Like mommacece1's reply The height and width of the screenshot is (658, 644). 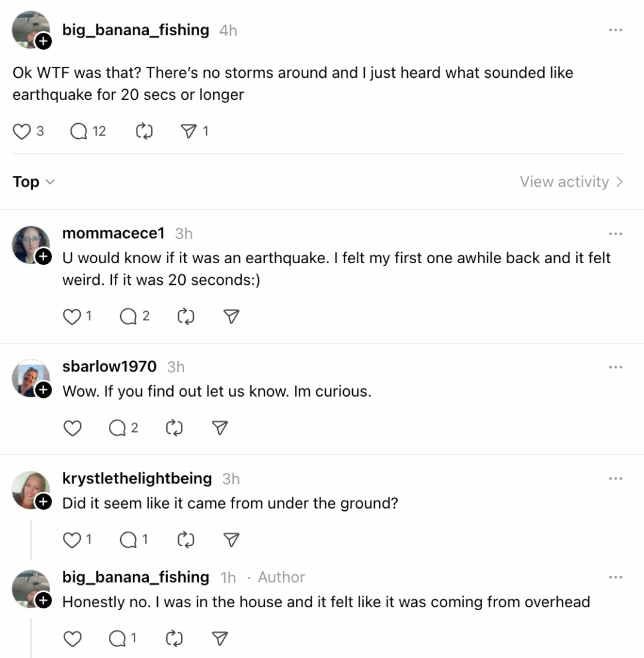coord(71,316)
